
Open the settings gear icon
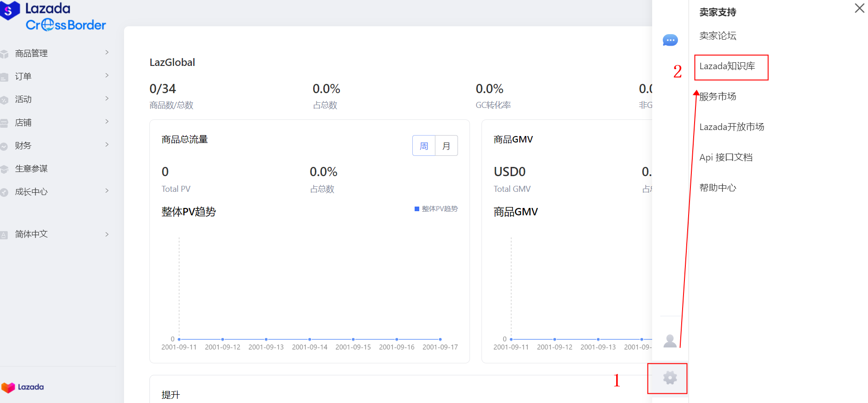click(x=670, y=378)
